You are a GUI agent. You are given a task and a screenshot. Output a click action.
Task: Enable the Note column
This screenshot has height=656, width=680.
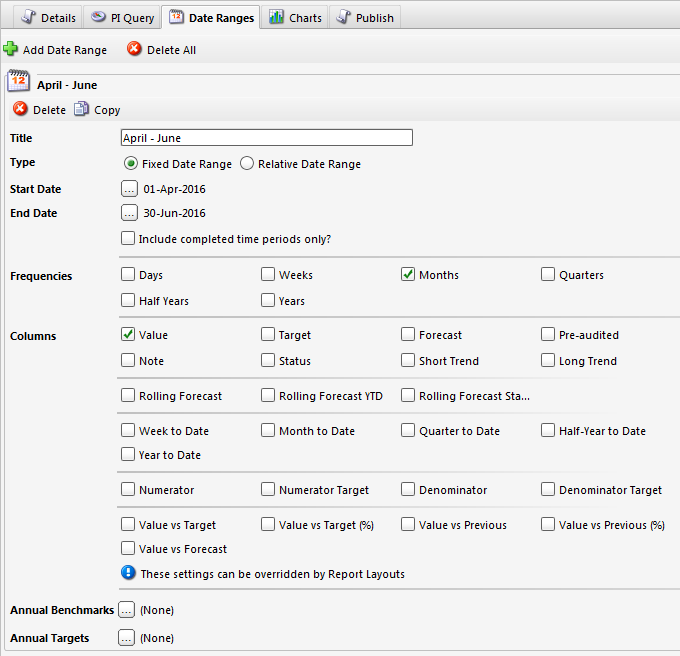click(128, 360)
